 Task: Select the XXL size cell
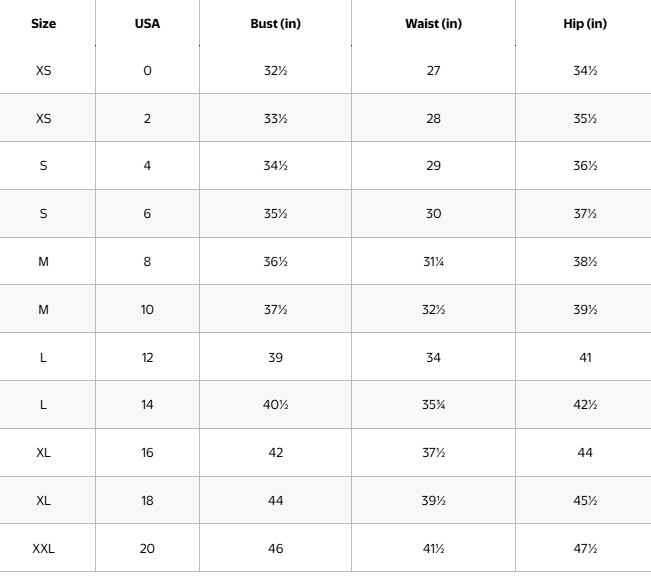click(43, 549)
